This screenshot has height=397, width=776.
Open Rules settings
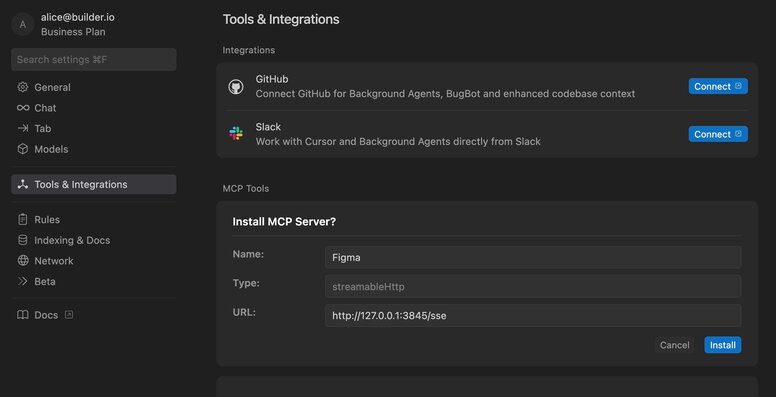click(94, 219)
